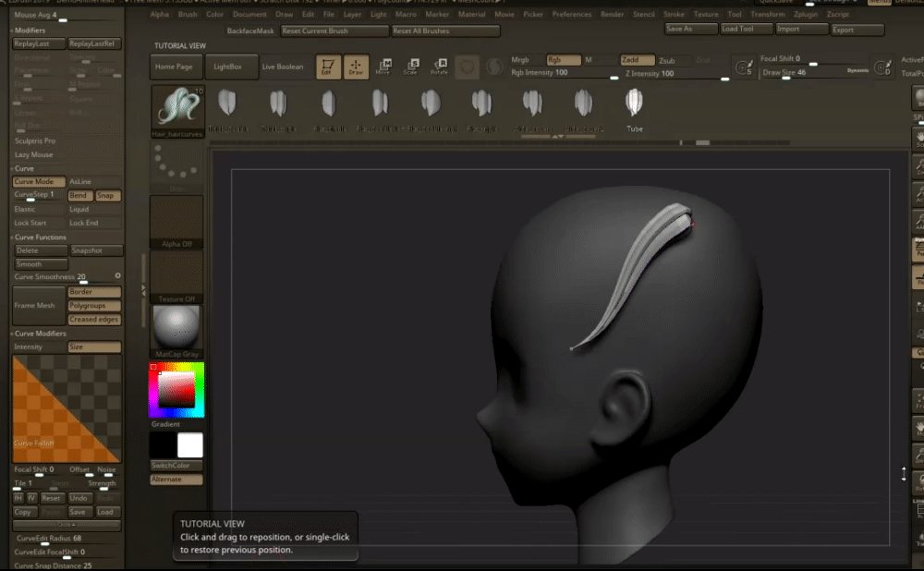Image resolution: width=924 pixels, height=571 pixels.
Task: Open the LightBox browser
Action: tap(232, 67)
